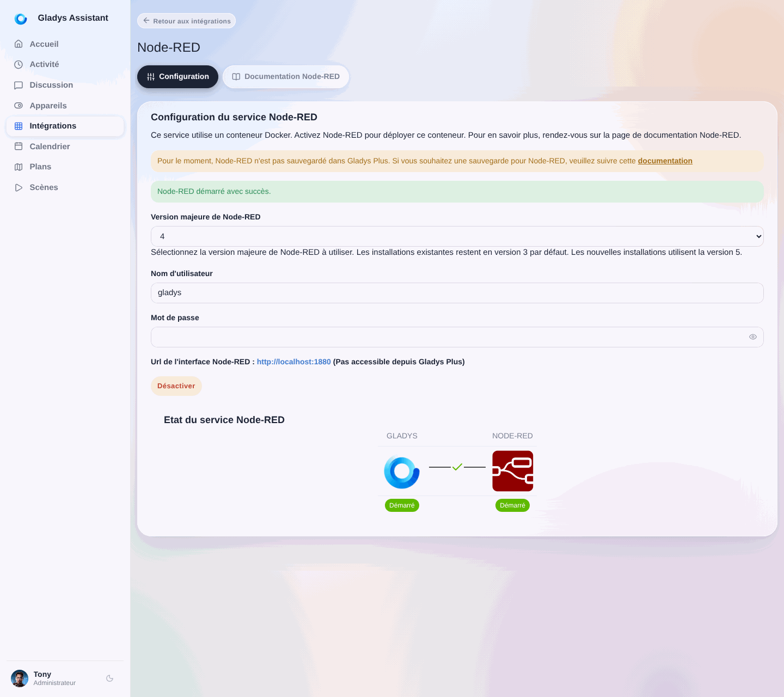Click the Nom d'utilisateur field
The width and height of the screenshot is (784, 697).
click(x=457, y=293)
